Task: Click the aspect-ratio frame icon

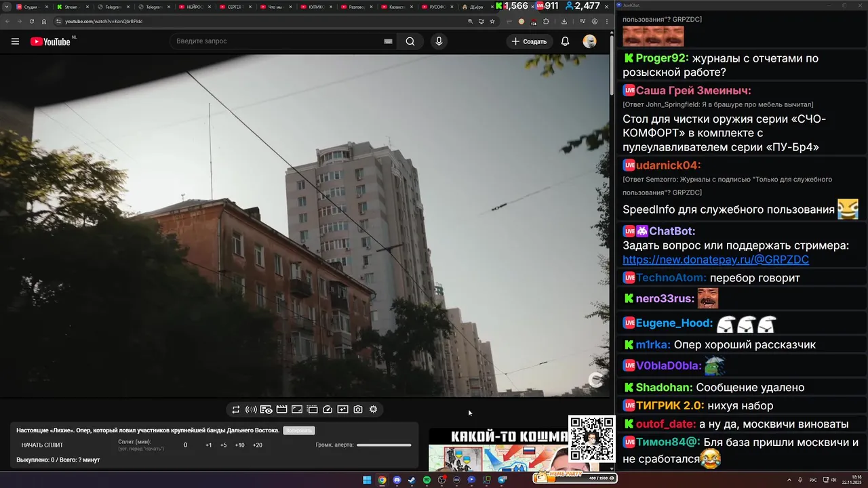Action: (x=296, y=409)
